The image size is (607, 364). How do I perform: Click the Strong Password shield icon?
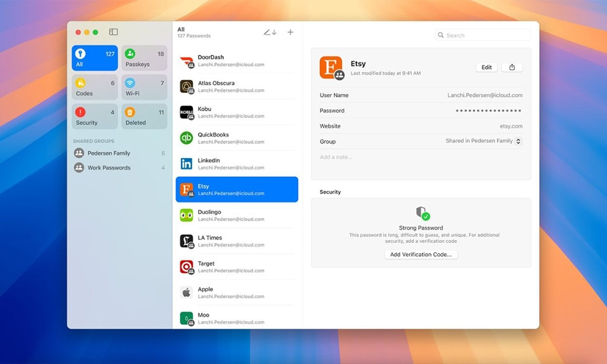pos(422,213)
